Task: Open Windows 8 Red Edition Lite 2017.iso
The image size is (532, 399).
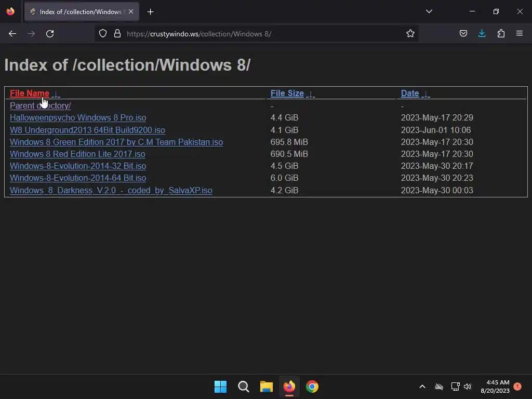Action: point(77,154)
